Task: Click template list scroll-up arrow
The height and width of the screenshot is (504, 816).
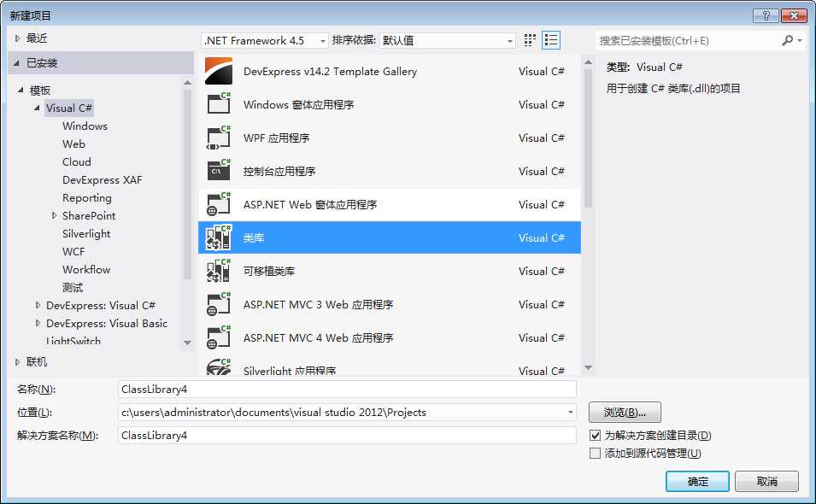Action: pyautogui.click(x=588, y=62)
